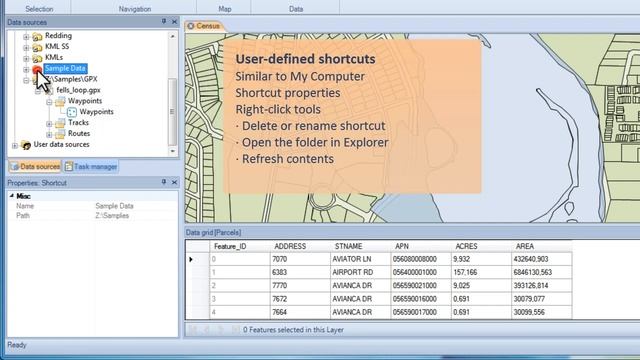This screenshot has width=640, height=360.
Task: Click the AIRPORT RD street name cell
Action: [361, 273]
